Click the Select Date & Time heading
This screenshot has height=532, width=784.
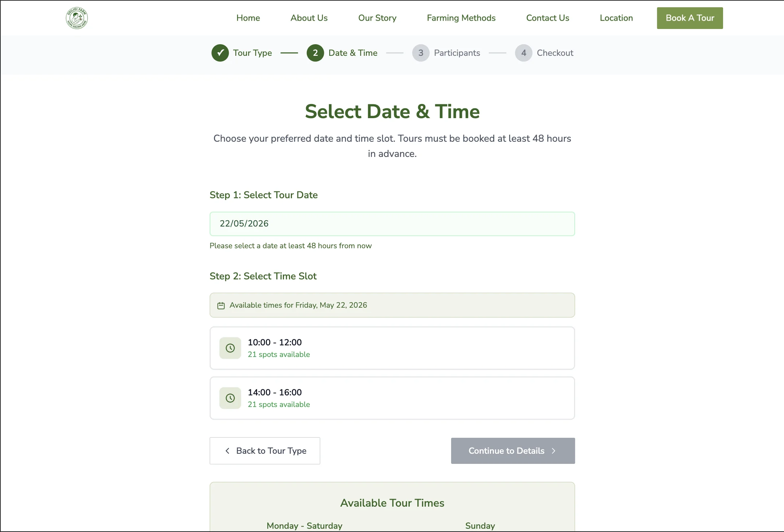pyautogui.click(x=392, y=111)
